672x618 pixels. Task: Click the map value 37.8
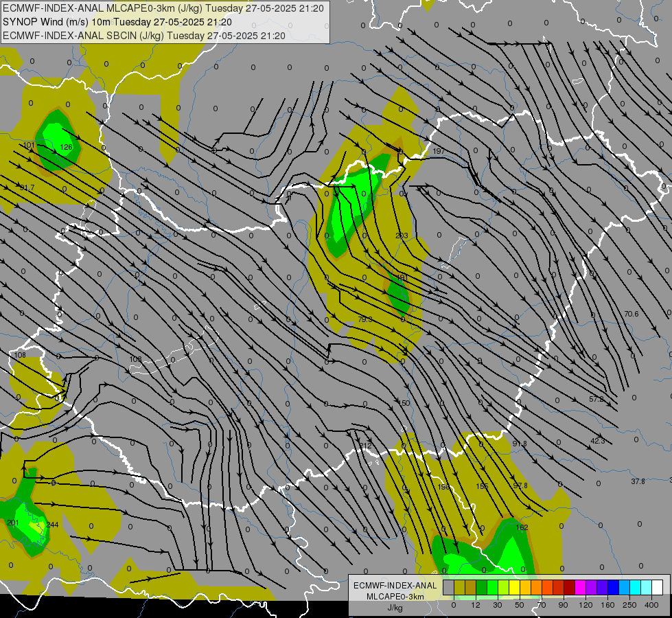tap(638, 481)
